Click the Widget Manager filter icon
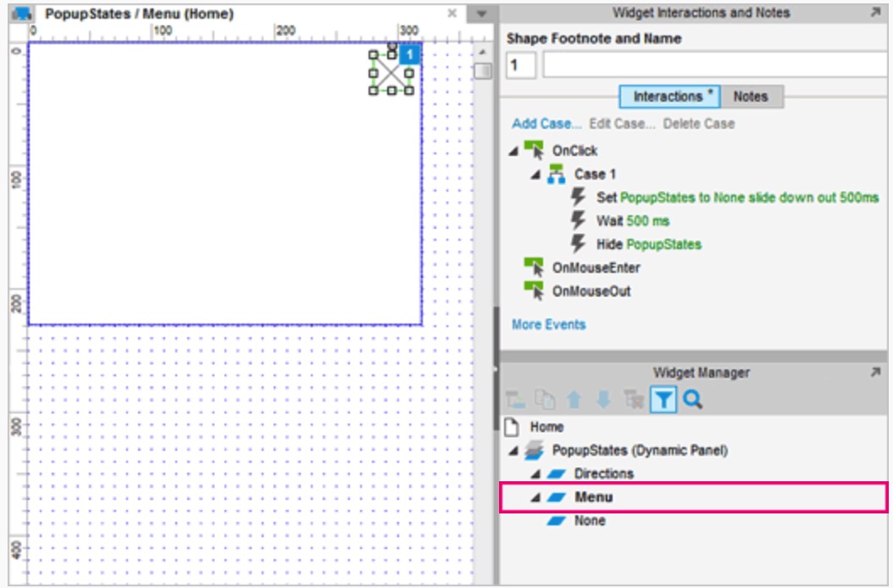The height and width of the screenshot is (588, 893). [663, 399]
